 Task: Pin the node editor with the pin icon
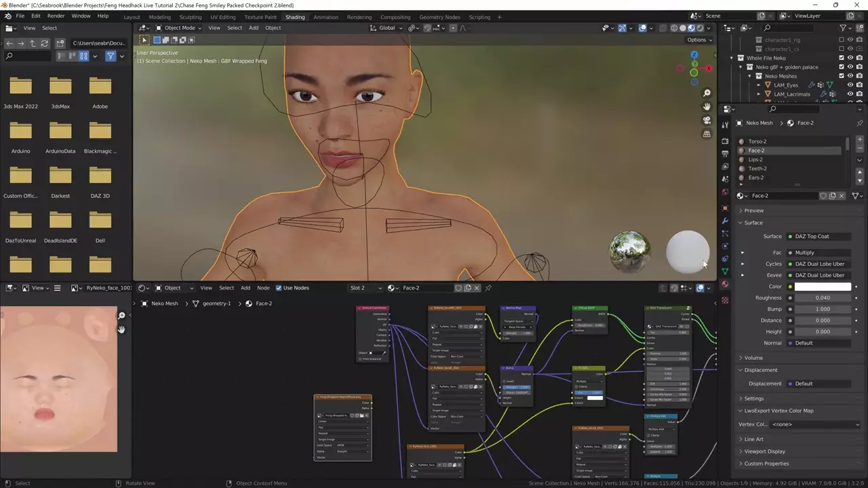click(488, 288)
